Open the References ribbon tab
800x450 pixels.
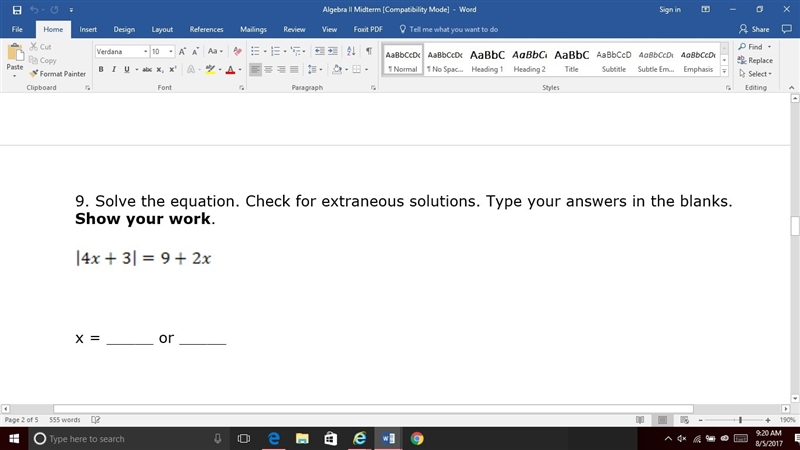206,30
